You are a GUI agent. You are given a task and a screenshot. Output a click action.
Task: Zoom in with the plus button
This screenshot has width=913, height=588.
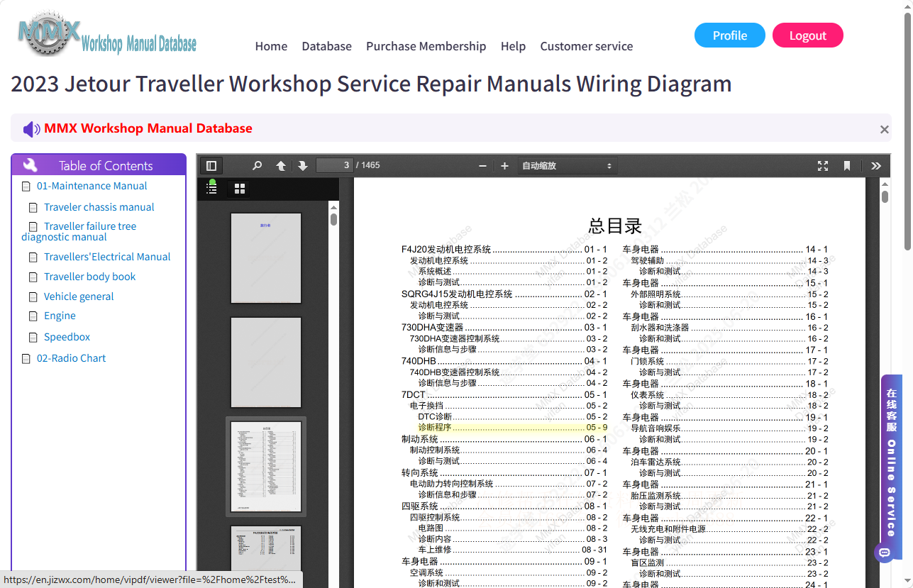pos(504,166)
